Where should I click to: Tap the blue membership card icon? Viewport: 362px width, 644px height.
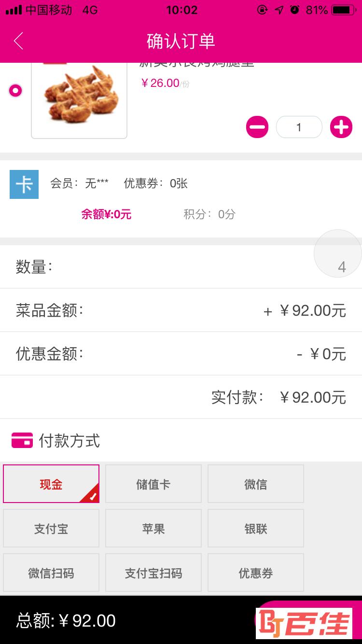pyautogui.click(x=24, y=184)
